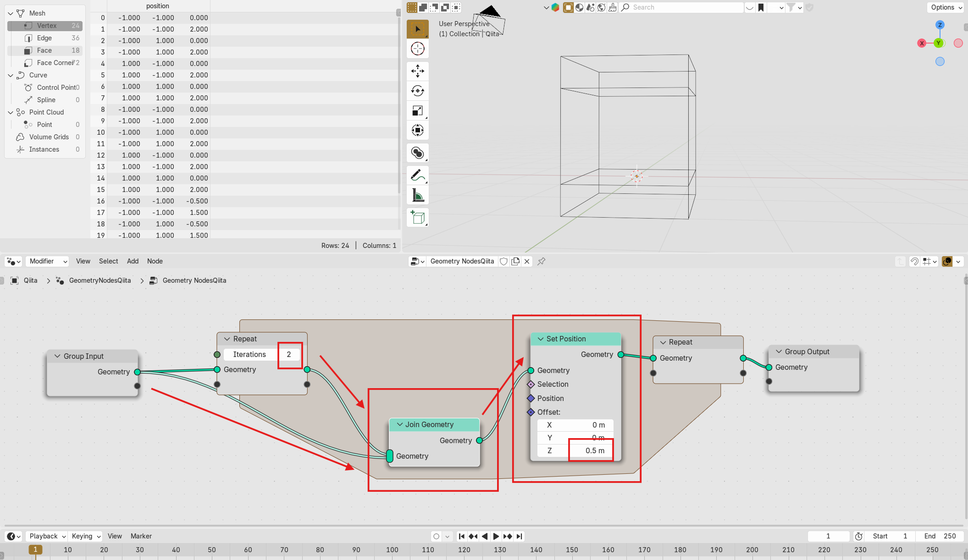
Task: Open the viewport Options dropdown
Action: 946,7
